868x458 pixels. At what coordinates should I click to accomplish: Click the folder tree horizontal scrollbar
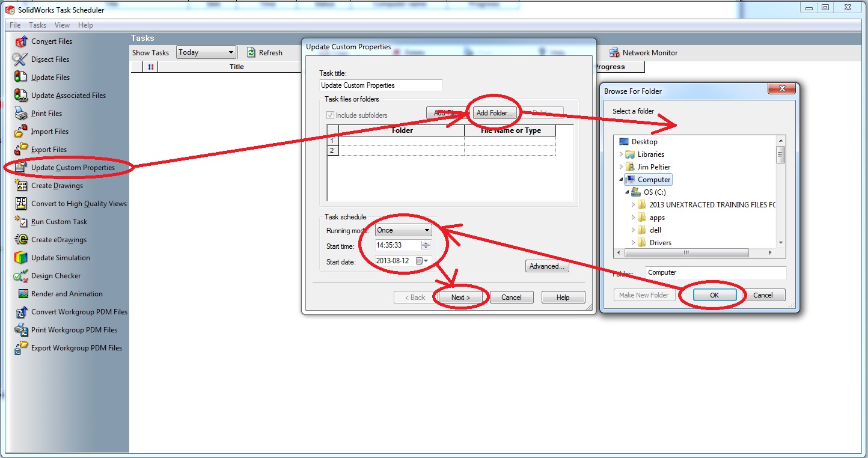point(695,252)
